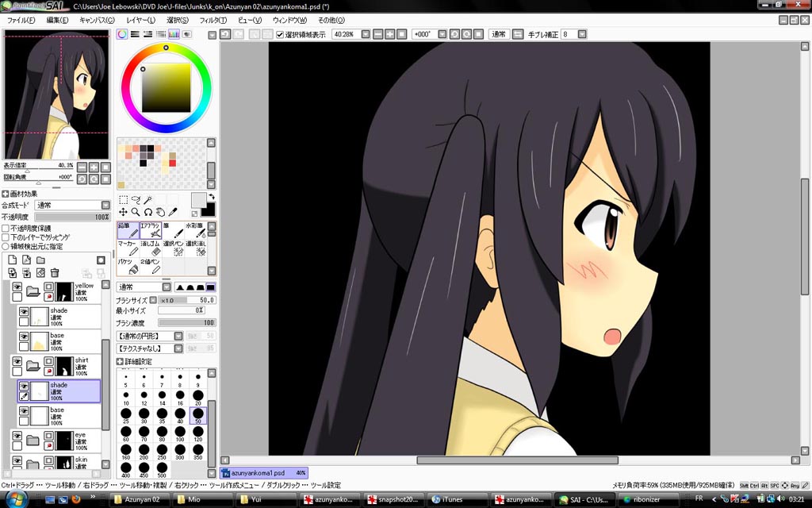
Task: Show the swatches palette panel
Action: pyautogui.click(x=174, y=34)
